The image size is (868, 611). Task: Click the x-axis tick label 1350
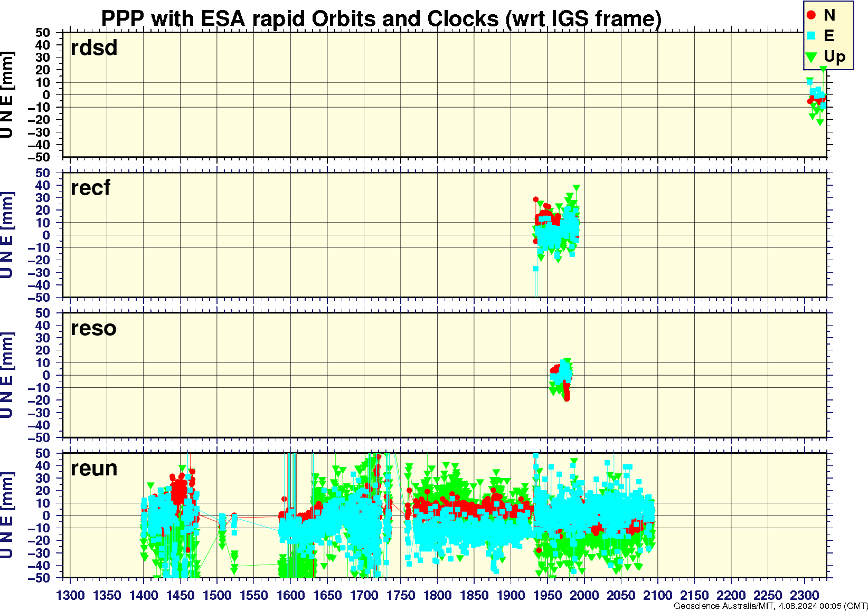click(x=107, y=595)
